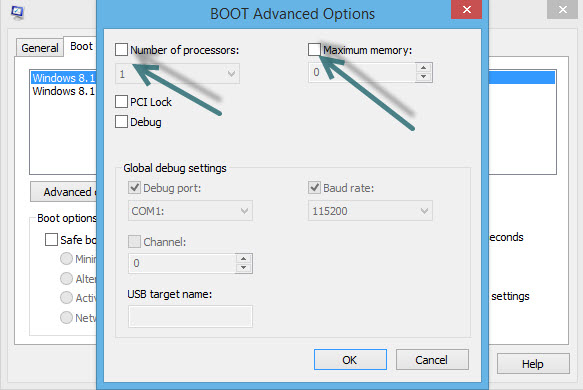Decrease the Channel spinner value
This screenshot has height=390, width=583.
tap(244, 268)
